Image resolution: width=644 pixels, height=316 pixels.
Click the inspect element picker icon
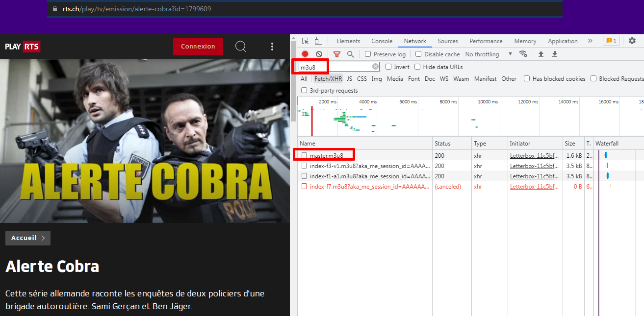point(306,41)
